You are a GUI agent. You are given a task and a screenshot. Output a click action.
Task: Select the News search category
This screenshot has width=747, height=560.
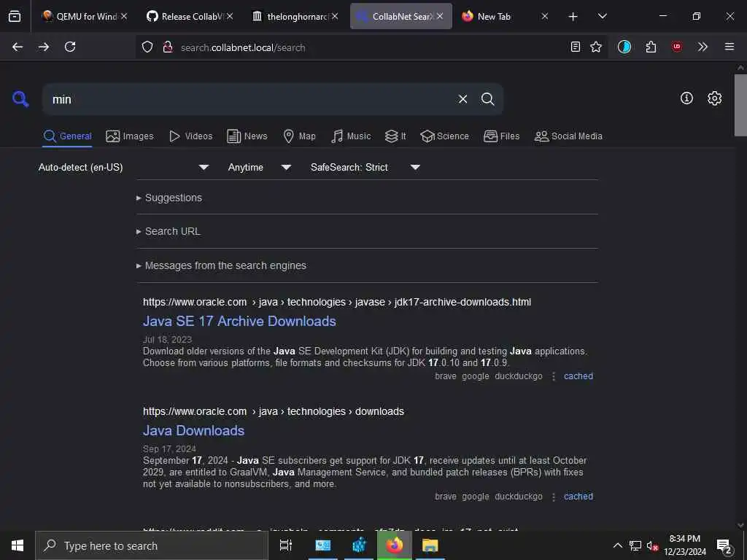247,136
